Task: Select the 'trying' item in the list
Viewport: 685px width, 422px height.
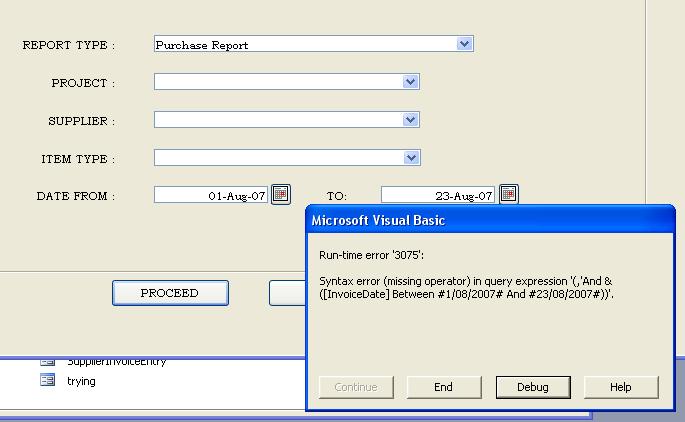Action: pyautogui.click(x=81, y=381)
